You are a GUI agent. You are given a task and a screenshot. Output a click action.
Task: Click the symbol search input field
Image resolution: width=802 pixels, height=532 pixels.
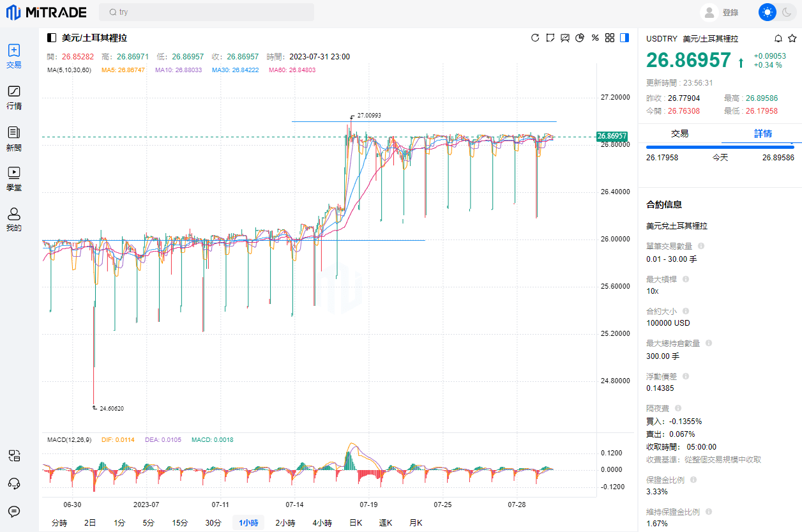pos(206,12)
